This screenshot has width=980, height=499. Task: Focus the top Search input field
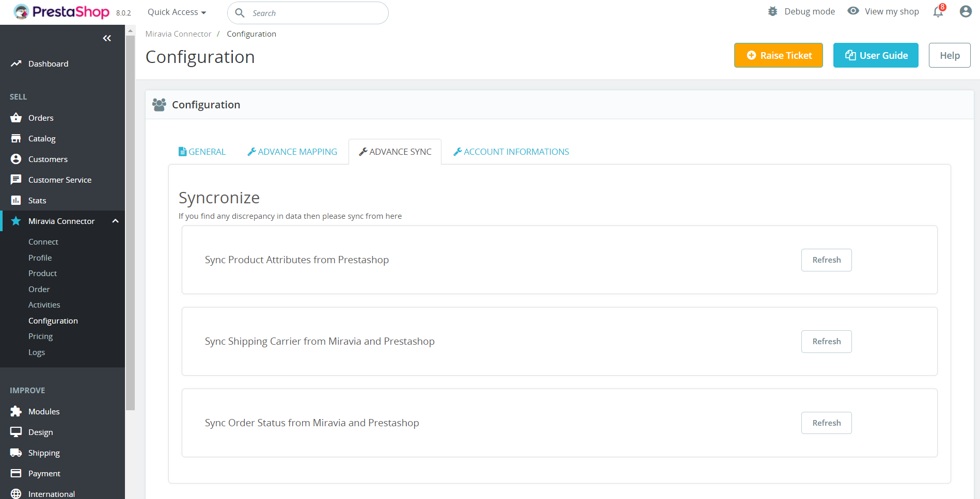308,13
